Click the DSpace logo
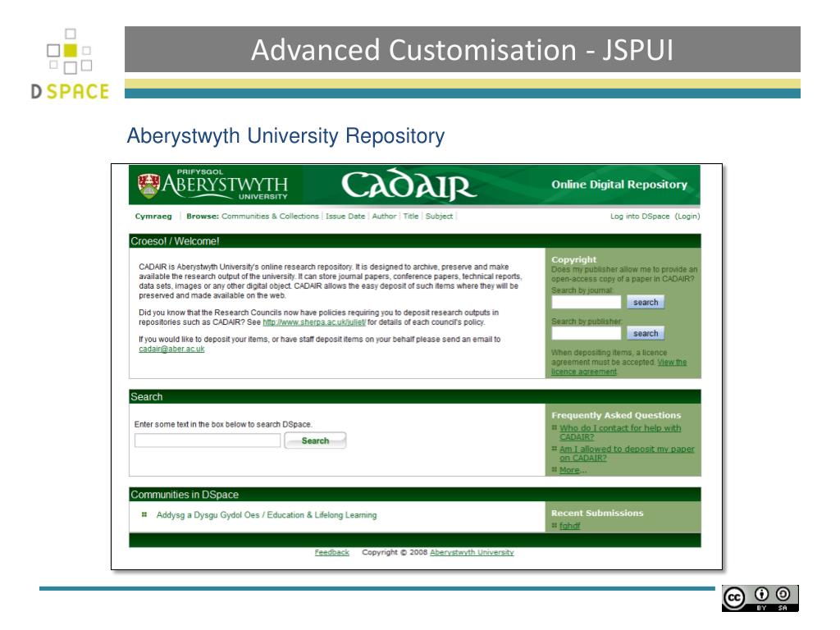The width and height of the screenshot is (840, 630). click(71, 64)
